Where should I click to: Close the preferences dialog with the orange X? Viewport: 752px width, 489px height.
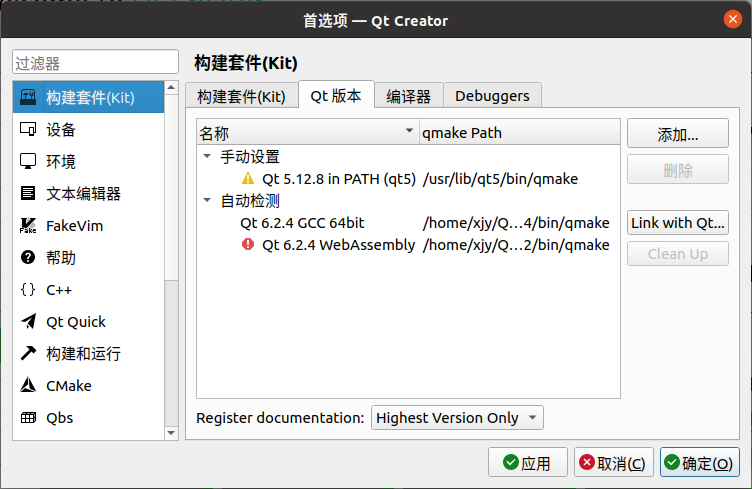pos(732,20)
